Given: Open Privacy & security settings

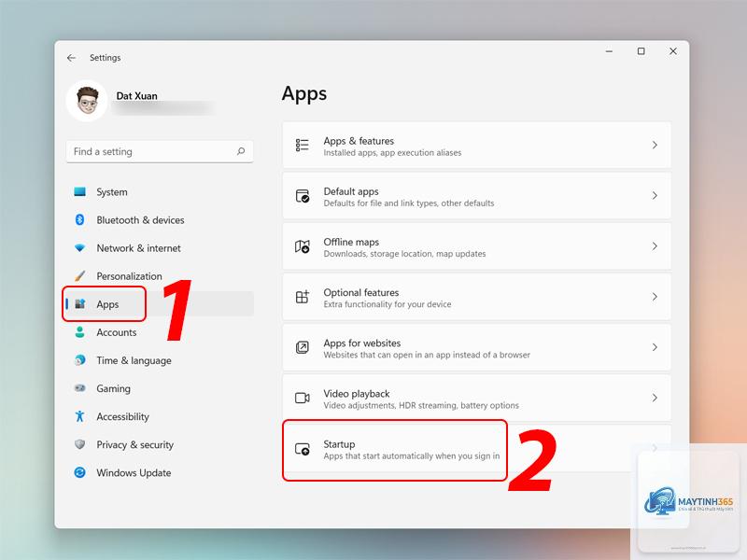Looking at the screenshot, I should click(160, 445).
